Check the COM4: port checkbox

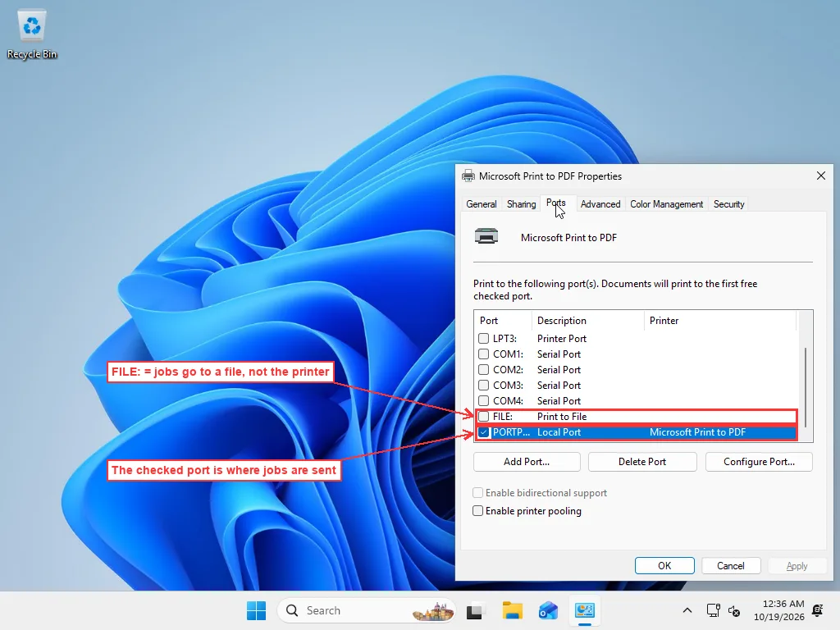(483, 400)
